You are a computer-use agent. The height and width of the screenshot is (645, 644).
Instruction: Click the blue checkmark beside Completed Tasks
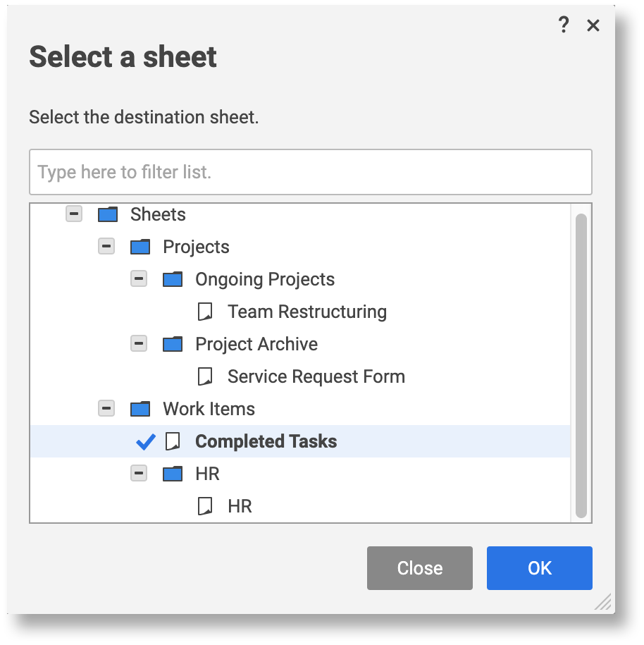click(x=146, y=441)
